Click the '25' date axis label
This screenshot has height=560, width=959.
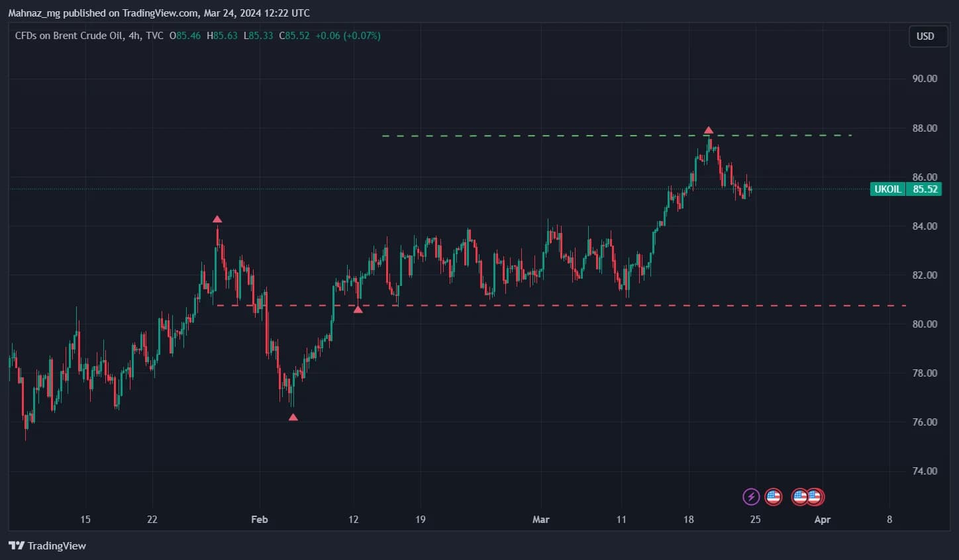click(x=756, y=520)
